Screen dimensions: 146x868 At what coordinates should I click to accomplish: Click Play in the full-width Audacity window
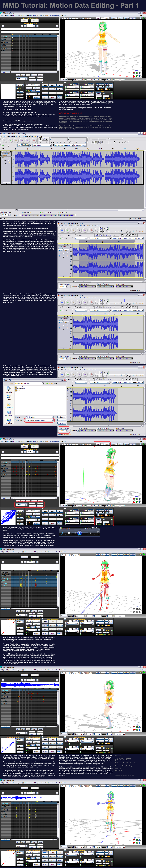click(x=10, y=141)
